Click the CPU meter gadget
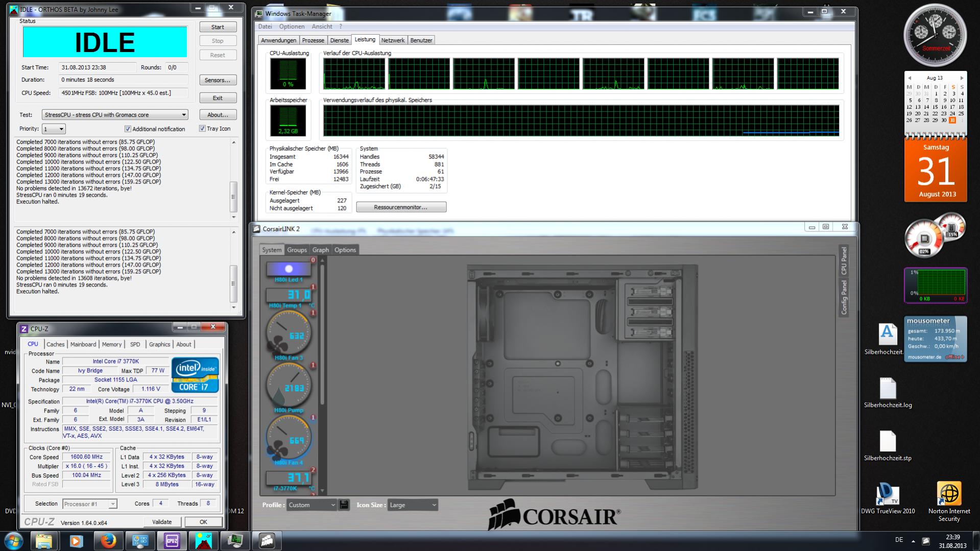 click(924, 238)
